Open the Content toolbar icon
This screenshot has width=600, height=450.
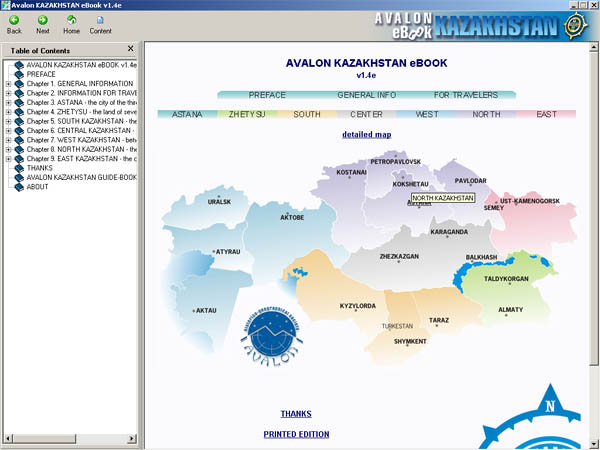click(x=100, y=20)
